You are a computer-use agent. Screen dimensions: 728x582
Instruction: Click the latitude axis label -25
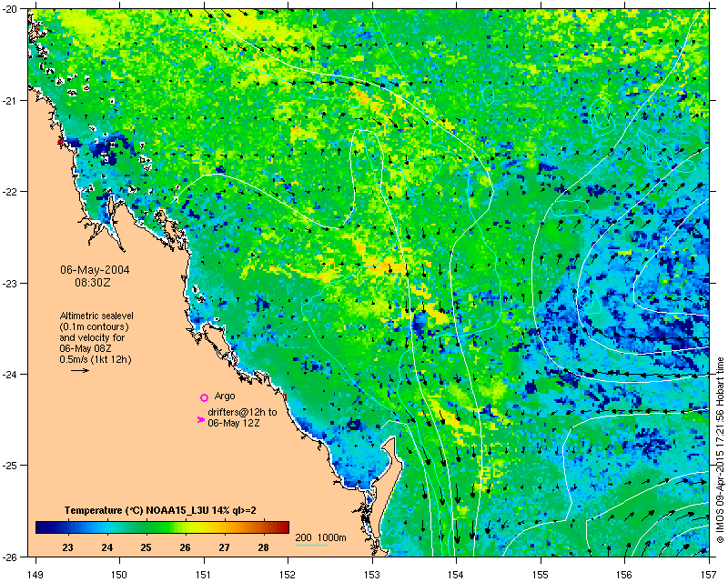pyautogui.click(x=10, y=465)
